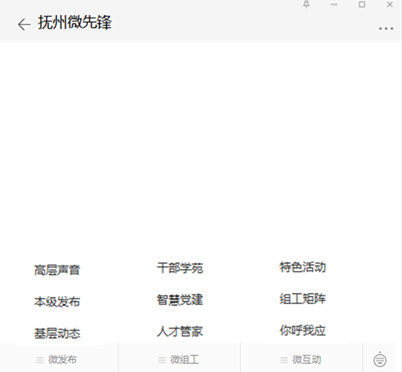Choose 特色活动 entry
This screenshot has height=372, width=402.
click(303, 267)
